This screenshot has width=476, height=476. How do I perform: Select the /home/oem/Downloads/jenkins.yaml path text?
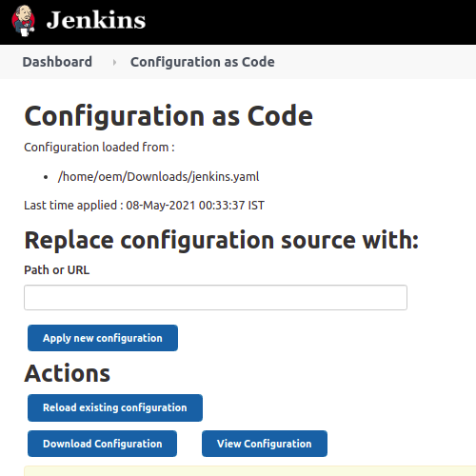(158, 177)
